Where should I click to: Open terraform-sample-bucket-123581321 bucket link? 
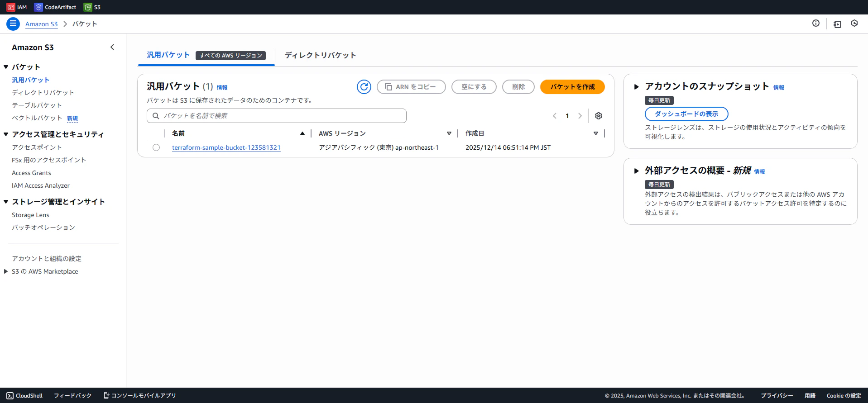(226, 147)
